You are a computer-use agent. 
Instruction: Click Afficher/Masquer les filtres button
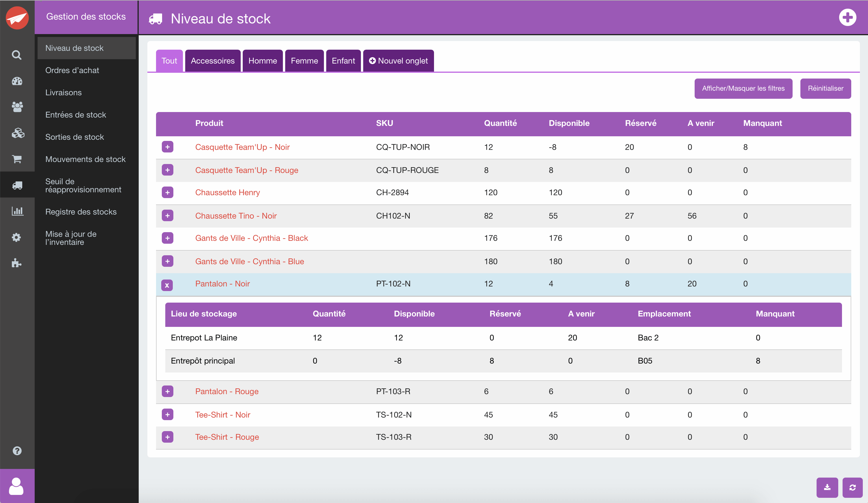click(743, 88)
